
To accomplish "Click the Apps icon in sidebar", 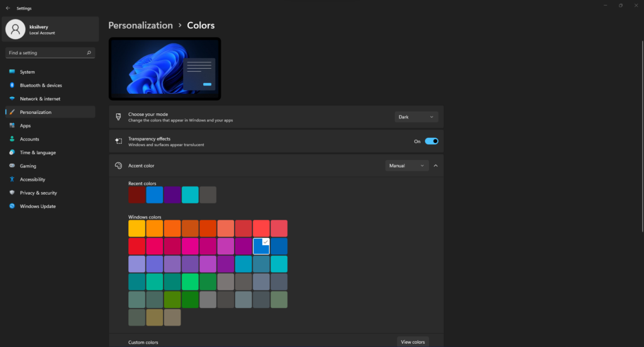I will point(12,125).
